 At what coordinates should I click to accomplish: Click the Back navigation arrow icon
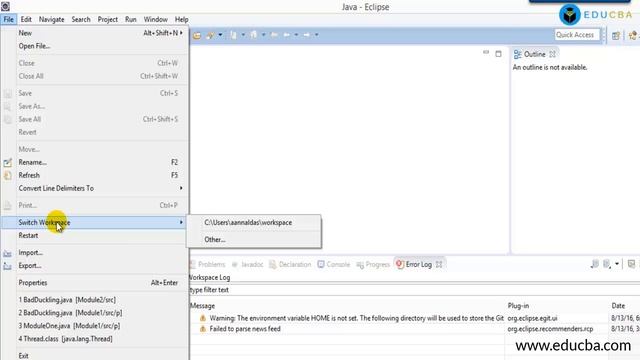(x=287, y=35)
